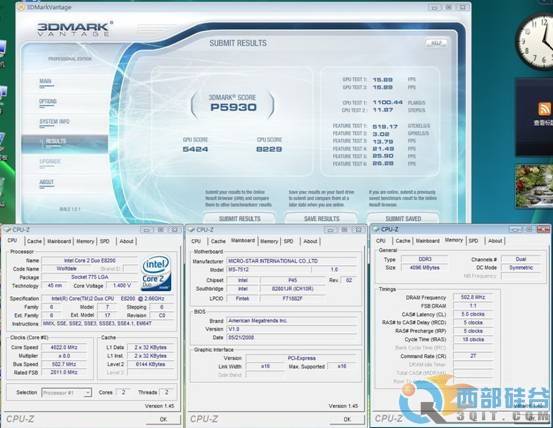This screenshot has height=428, width=553.
Task: Click OK in the second CPU-Z window
Action: (347, 419)
